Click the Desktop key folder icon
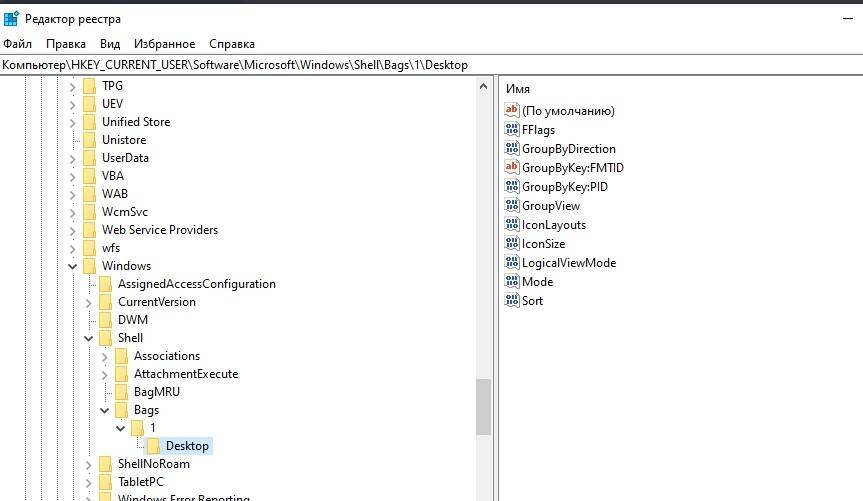The height and width of the screenshot is (501, 863). [154, 446]
